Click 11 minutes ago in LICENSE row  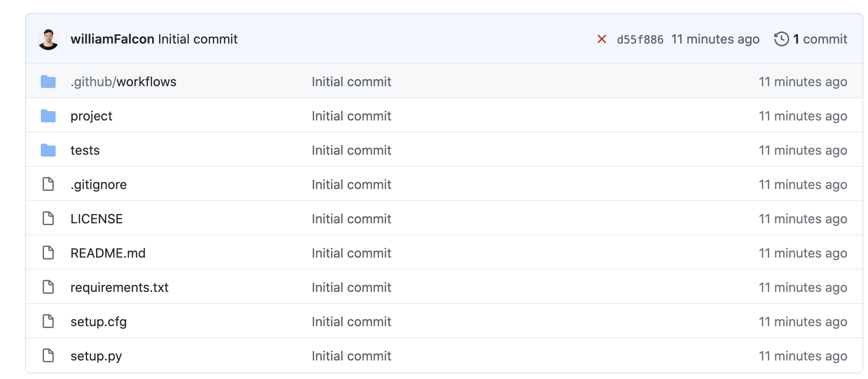803,219
